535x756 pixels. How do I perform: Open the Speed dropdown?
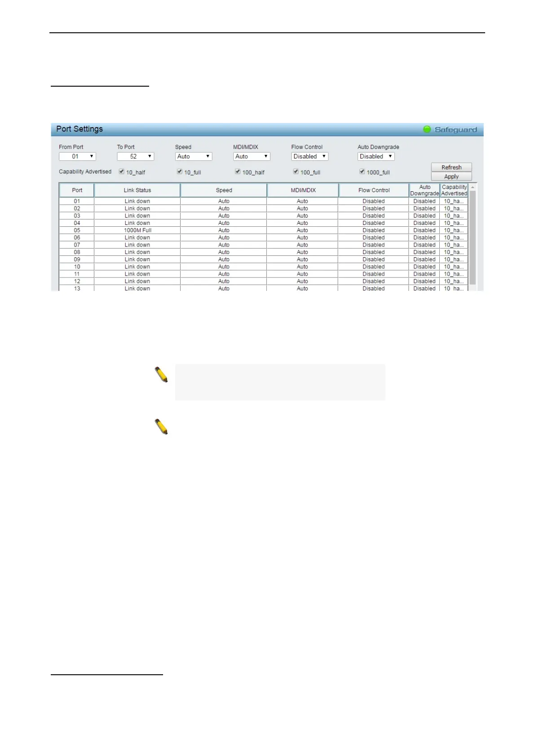194,156
